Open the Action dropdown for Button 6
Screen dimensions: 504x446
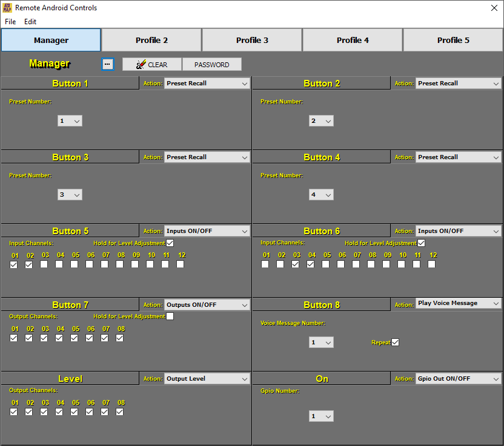(x=458, y=231)
